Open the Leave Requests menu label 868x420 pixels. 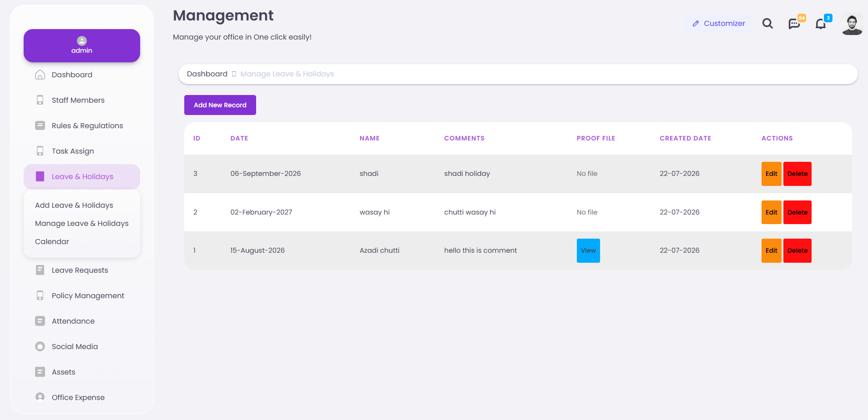80,270
